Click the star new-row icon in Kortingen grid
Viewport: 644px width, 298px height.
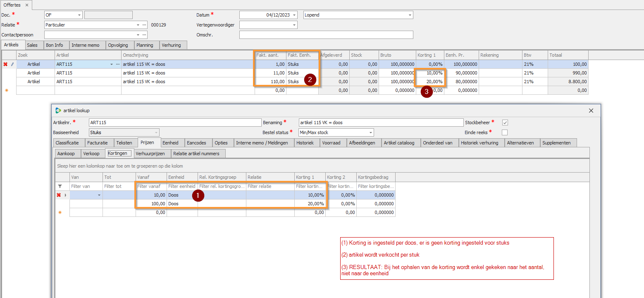pos(60,212)
